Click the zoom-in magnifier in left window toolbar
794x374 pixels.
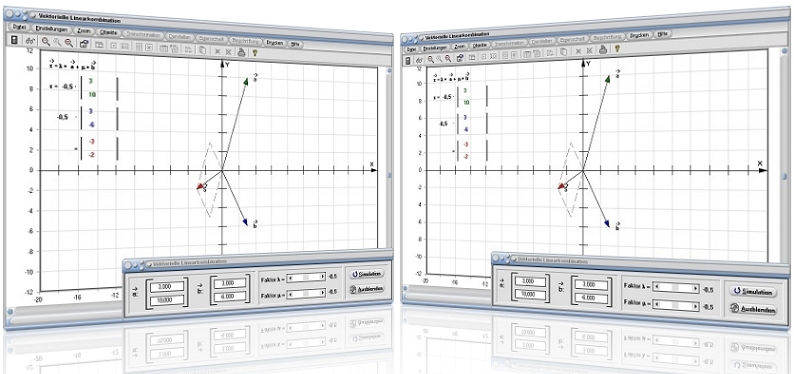pos(46,41)
